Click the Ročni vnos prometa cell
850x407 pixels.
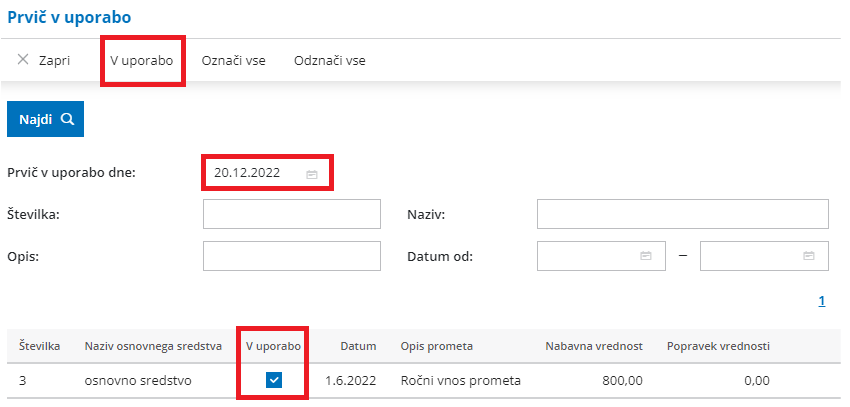[x=461, y=381]
